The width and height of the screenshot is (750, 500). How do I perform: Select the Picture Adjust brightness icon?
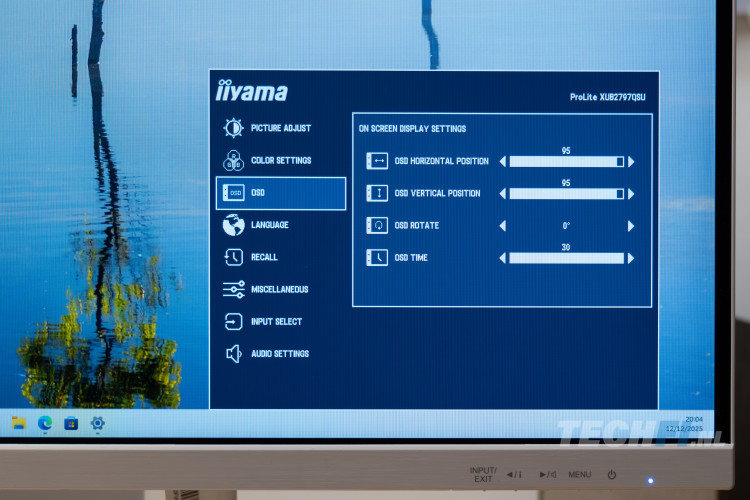pos(233,128)
